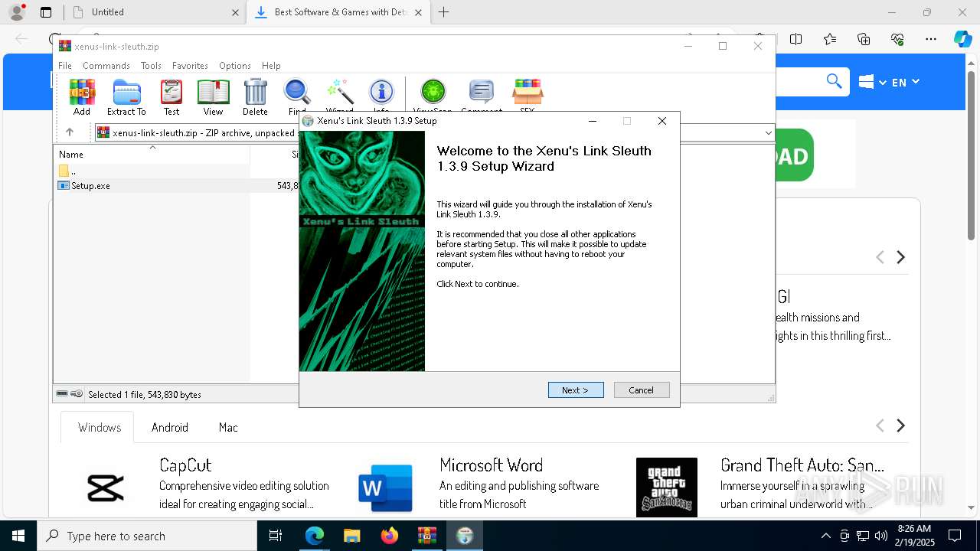980x551 pixels.
Task: Open the Tools menu
Action: tap(151, 66)
